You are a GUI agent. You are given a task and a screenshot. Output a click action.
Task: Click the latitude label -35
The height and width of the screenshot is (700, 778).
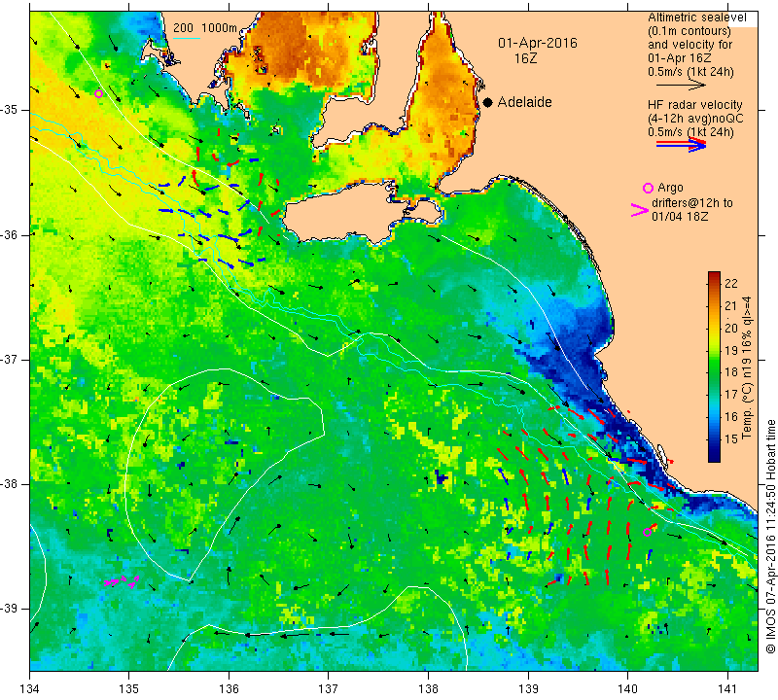click(x=10, y=110)
